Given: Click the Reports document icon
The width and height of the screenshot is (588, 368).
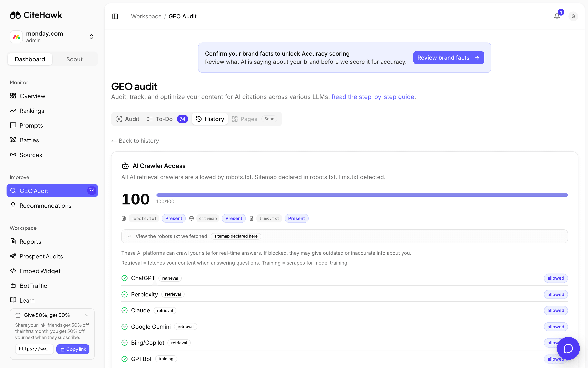Looking at the screenshot, I should (13, 241).
